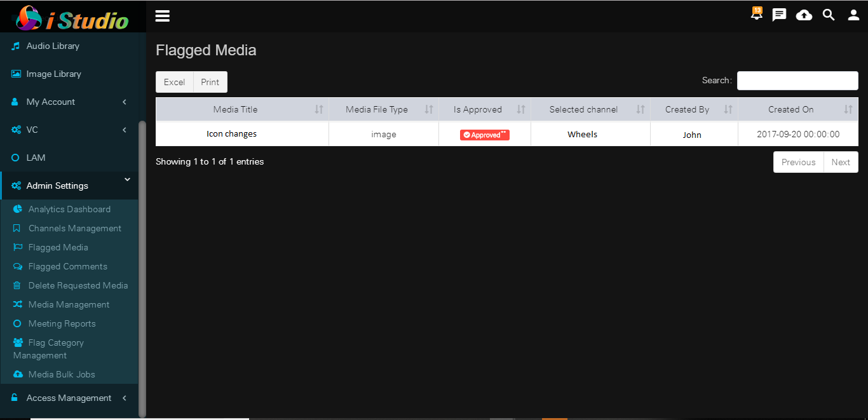Go to Analytics Dashboard
868x420 pixels.
click(x=69, y=209)
